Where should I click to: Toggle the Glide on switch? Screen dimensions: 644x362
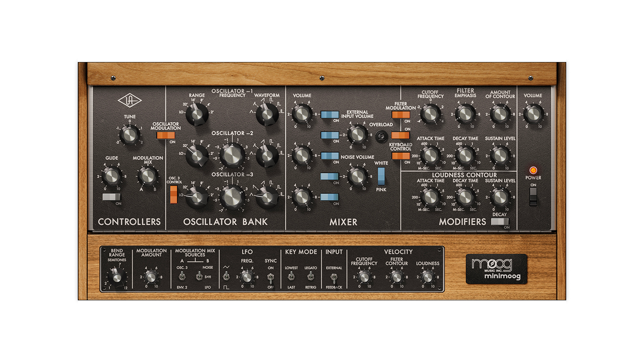[x=112, y=197]
